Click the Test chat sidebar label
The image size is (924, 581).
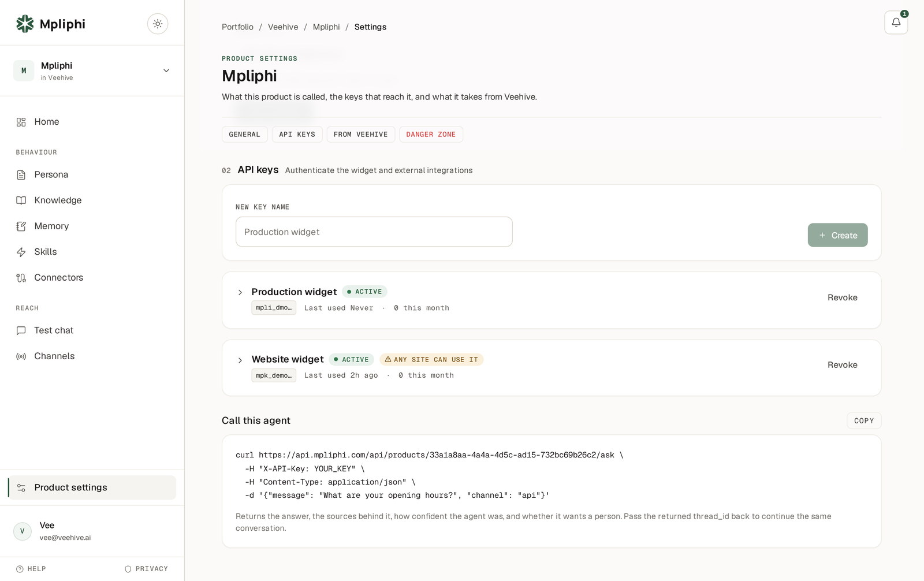[54, 330]
